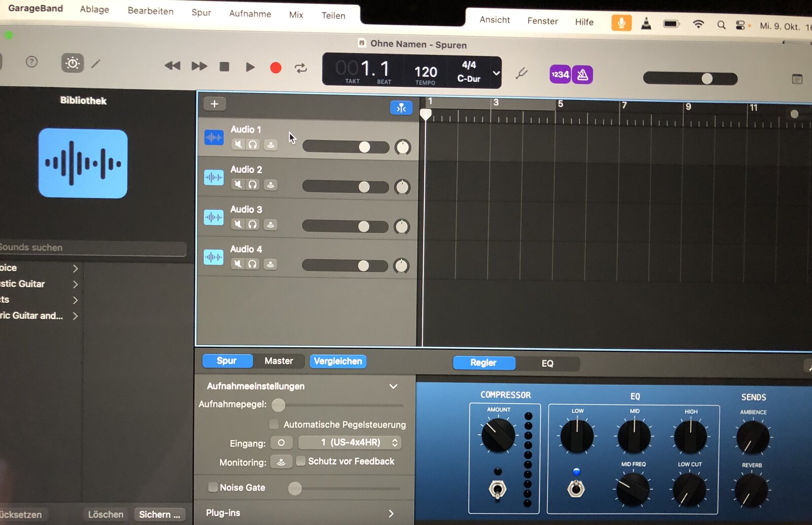
Task: Solo the Audio 1 track
Action: coord(252,145)
